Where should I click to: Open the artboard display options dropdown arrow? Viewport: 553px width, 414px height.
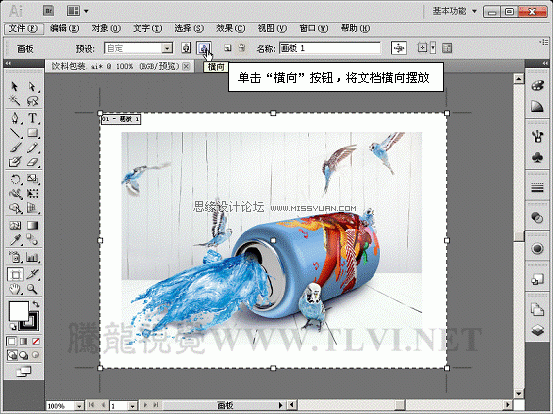433,48
